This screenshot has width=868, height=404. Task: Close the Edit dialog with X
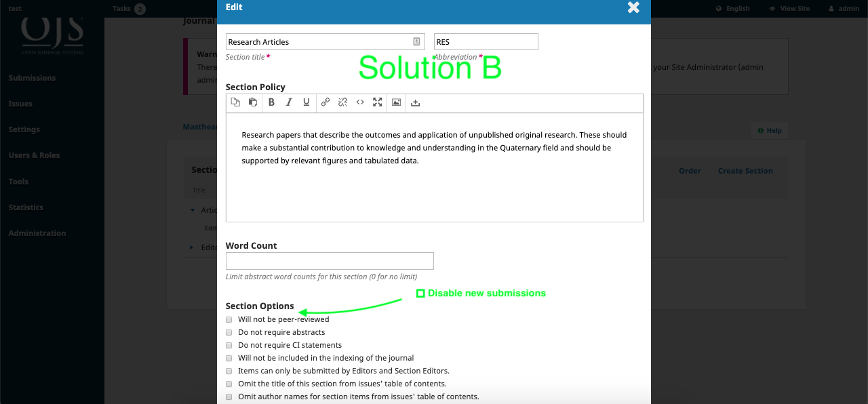click(633, 7)
